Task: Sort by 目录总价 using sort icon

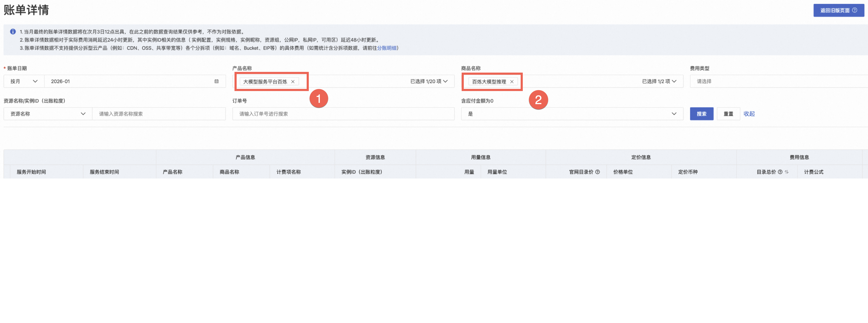Action: [x=786, y=172]
